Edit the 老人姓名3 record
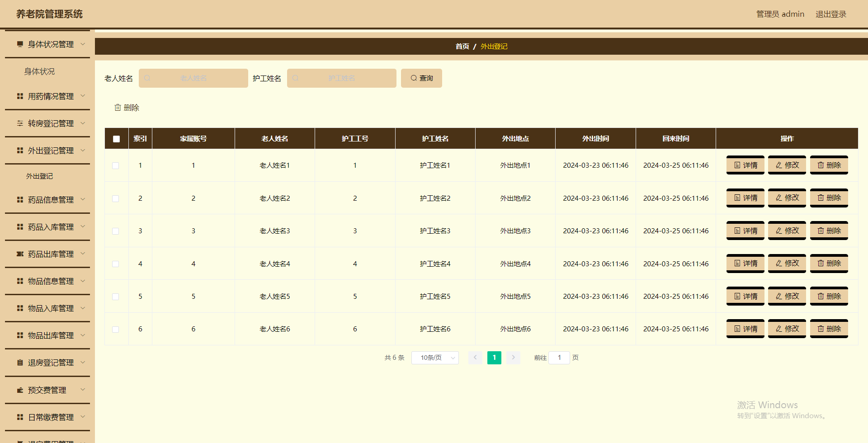868x443 pixels. pos(787,231)
